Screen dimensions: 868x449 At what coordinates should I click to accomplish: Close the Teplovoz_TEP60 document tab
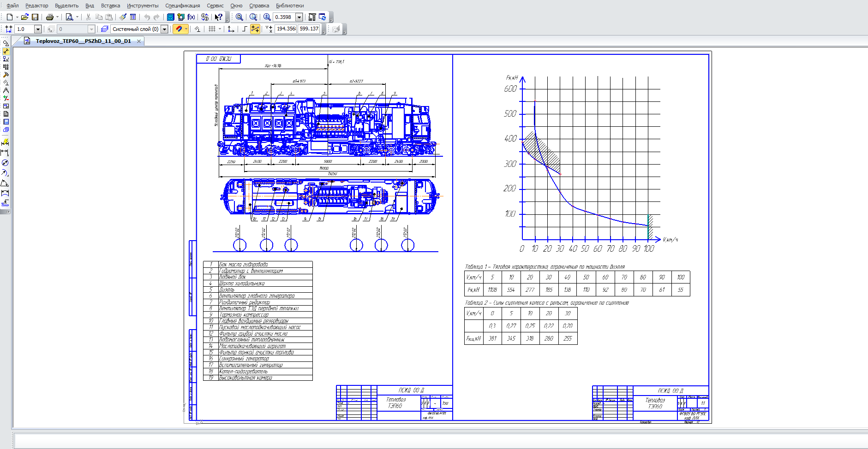pos(139,41)
